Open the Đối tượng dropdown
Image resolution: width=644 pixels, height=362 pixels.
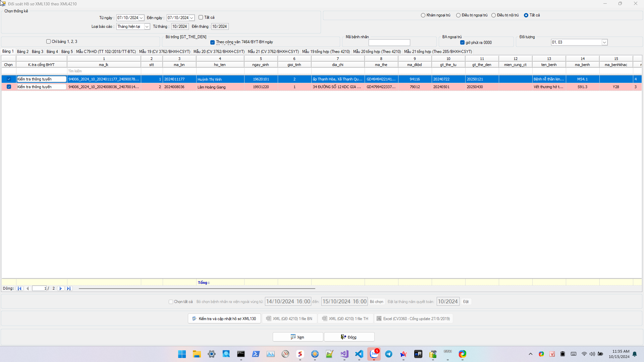tap(604, 43)
